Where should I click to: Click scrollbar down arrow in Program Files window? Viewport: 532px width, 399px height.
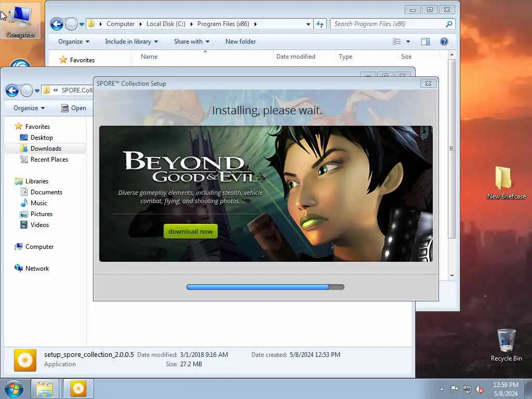coord(451,275)
